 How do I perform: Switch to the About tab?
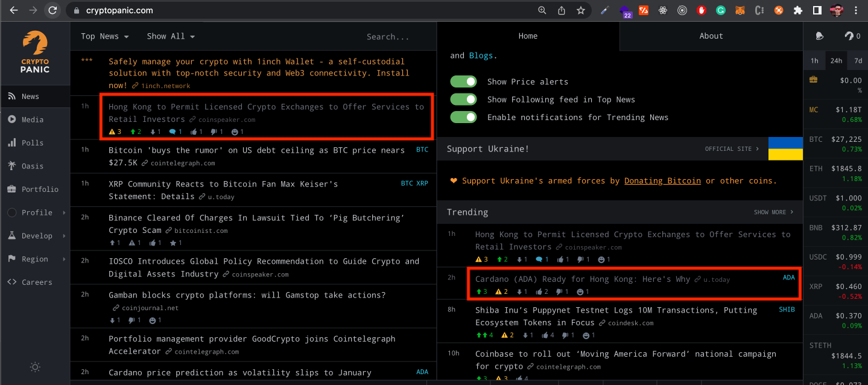tap(711, 36)
